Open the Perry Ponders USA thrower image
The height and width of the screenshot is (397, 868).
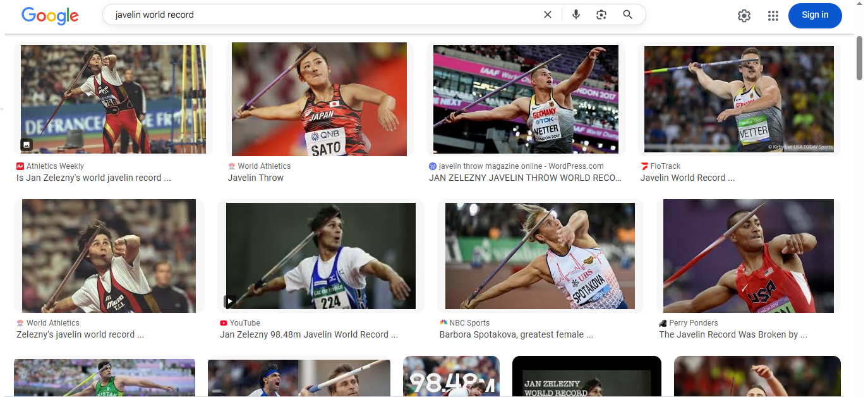pyautogui.click(x=749, y=256)
